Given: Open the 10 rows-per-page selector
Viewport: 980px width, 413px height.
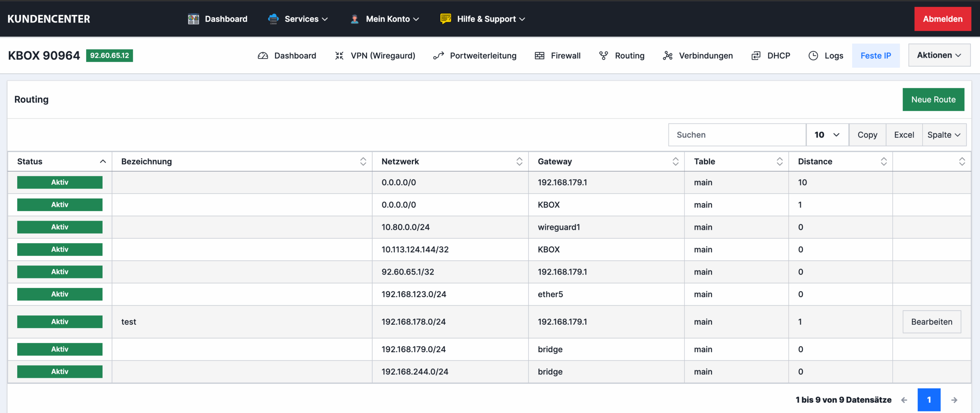Looking at the screenshot, I should pos(827,135).
